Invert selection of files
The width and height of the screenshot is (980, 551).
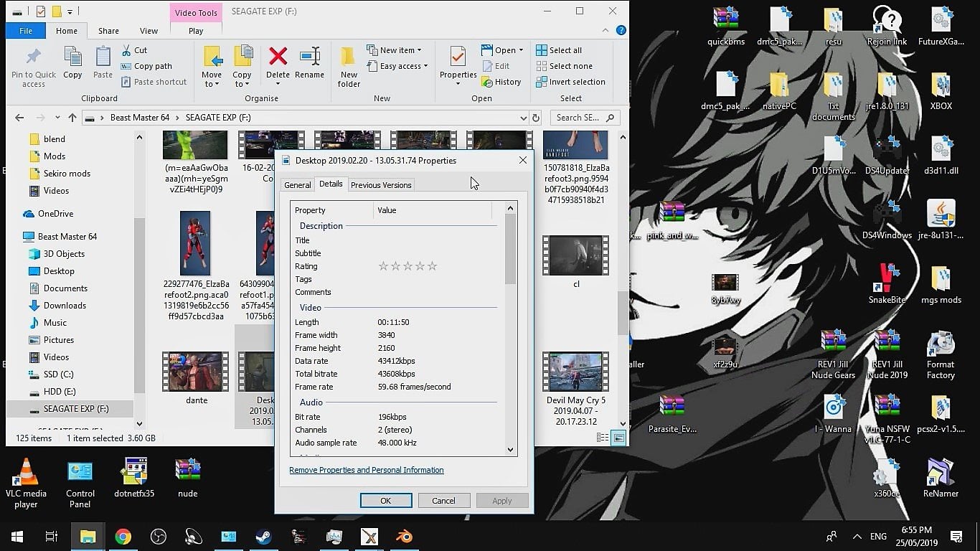point(570,82)
